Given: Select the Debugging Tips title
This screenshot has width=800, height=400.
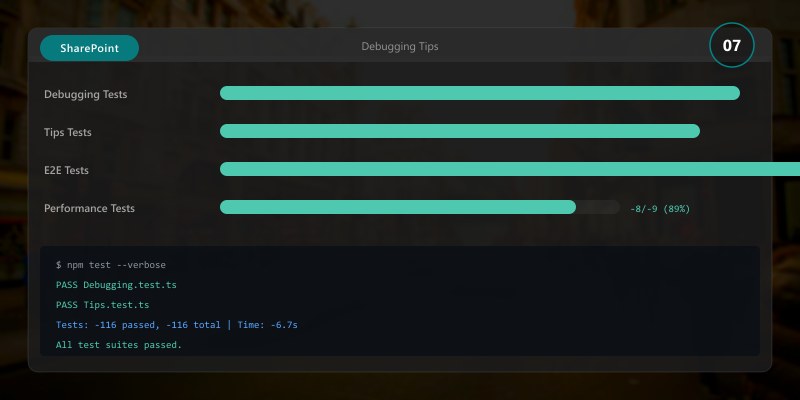Looking at the screenshot, I should [x=399, y=46].
